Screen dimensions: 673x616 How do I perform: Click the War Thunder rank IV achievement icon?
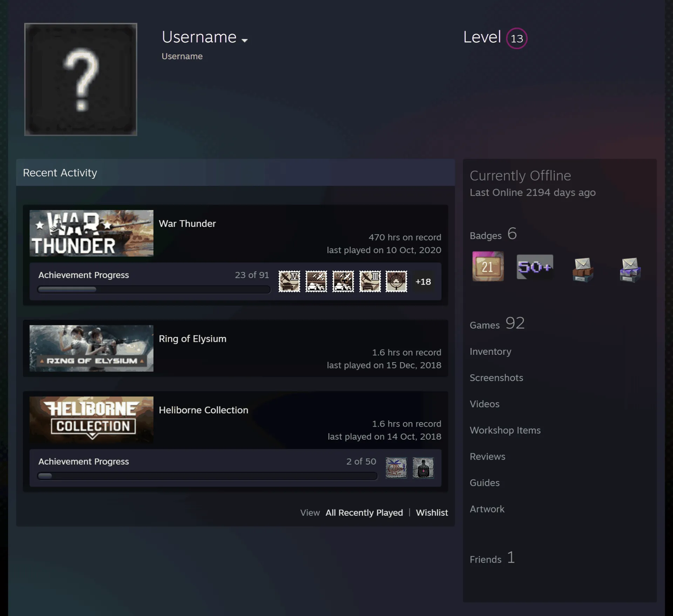pyautogui.click(x=290, y=281)
